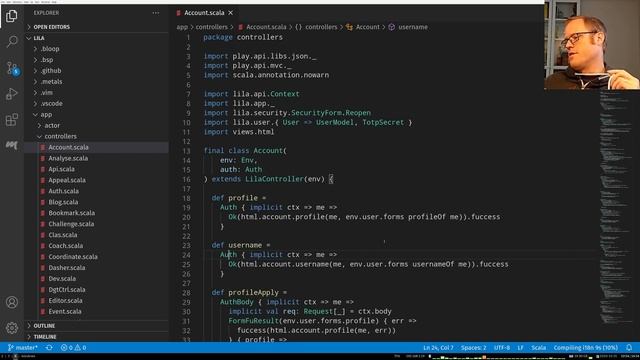
Task: Open Account.scala in the file tree
Action: [96, 147]
